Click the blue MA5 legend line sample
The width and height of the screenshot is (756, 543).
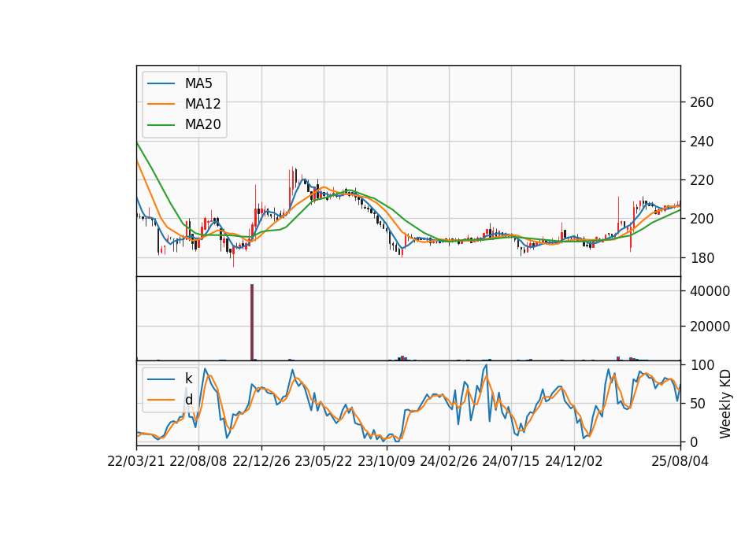(x=161, y=83)
